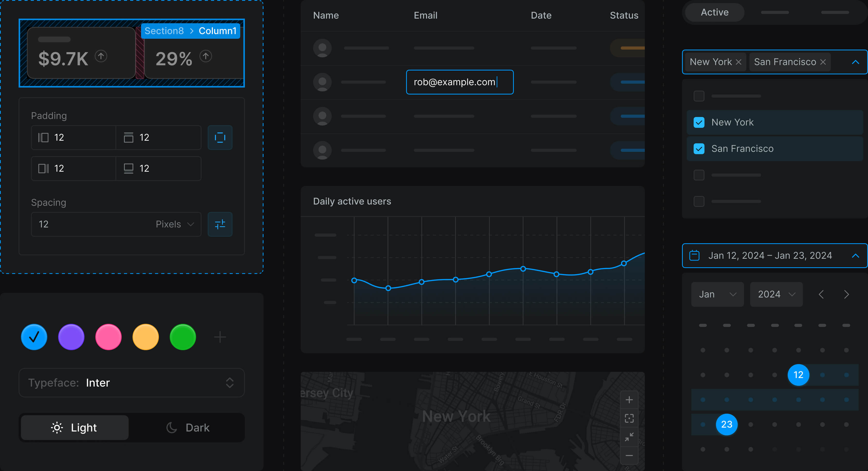This screenshot has height=471, width=868.
Task: Open the Jan month dropdown in the calendar
Action: (717, 294)
